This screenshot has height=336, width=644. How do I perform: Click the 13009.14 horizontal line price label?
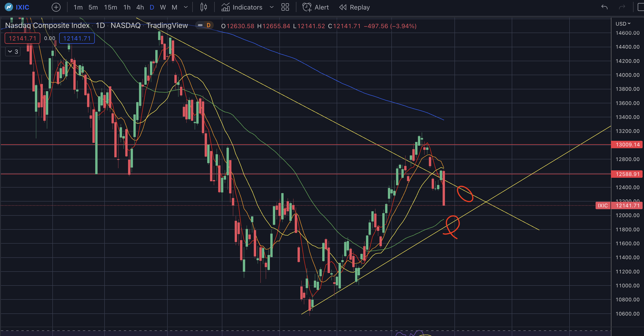(627, 145)
